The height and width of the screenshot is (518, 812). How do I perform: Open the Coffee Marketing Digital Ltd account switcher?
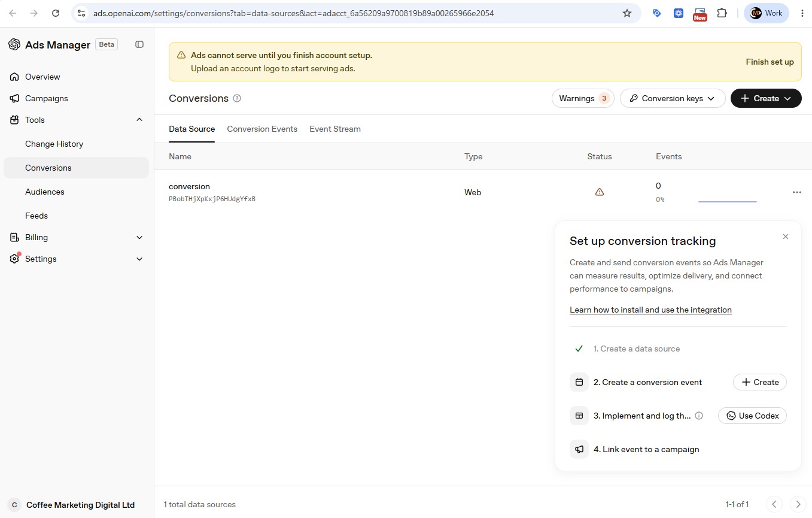point(76,505)
